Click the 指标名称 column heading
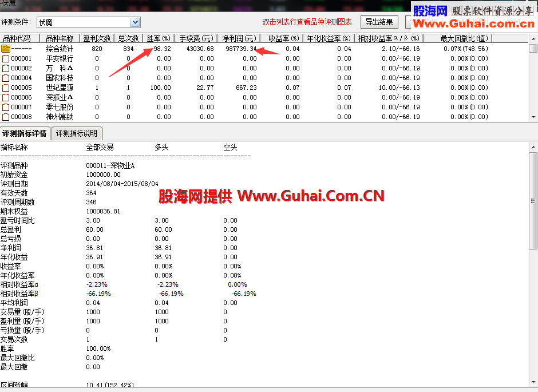The image size is (538, 392). coord(14,148)
